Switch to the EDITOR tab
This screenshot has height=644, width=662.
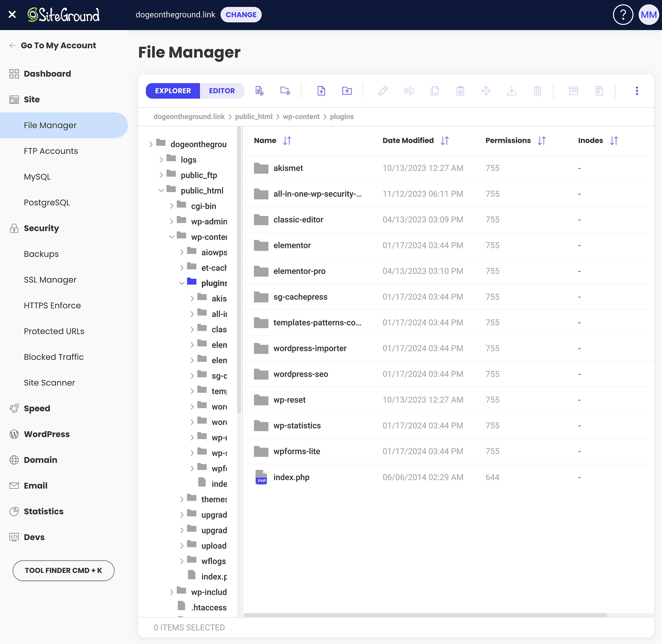click(x=222, y=90)
